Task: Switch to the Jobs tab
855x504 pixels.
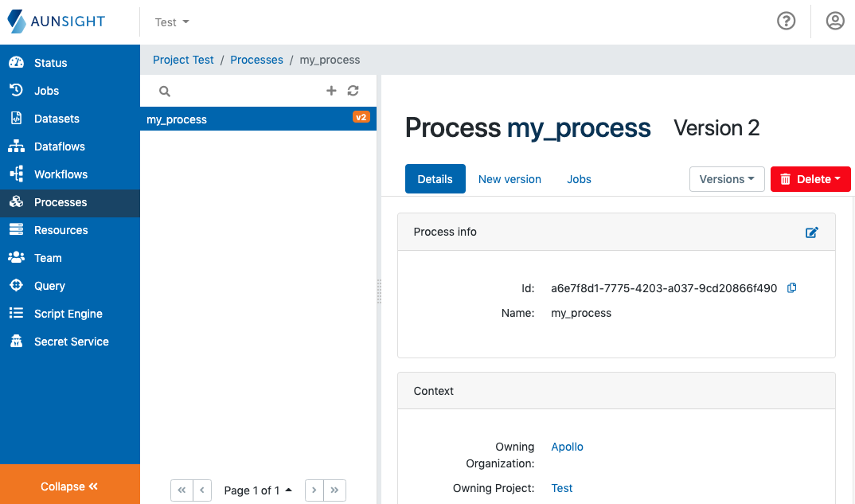Action: (x=579, y=178)
